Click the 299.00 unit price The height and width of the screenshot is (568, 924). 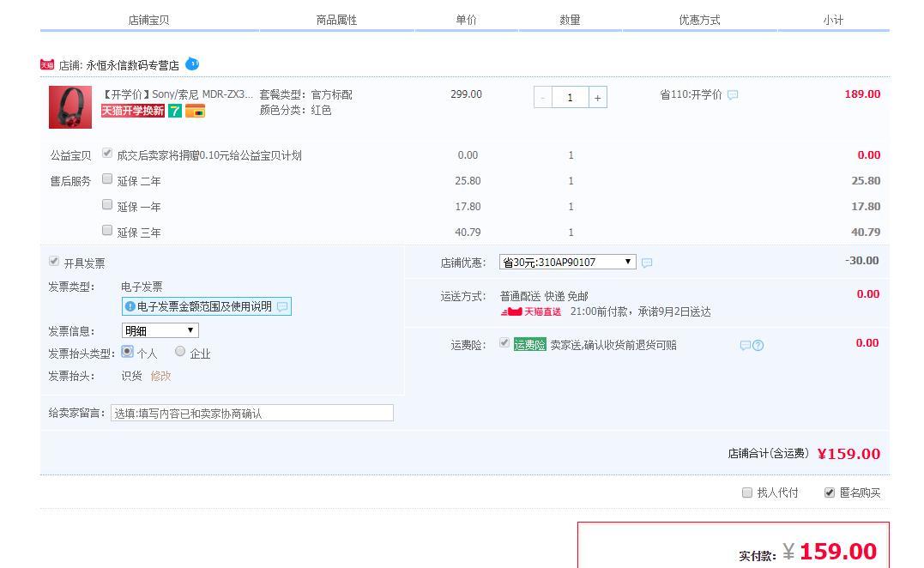466,94
